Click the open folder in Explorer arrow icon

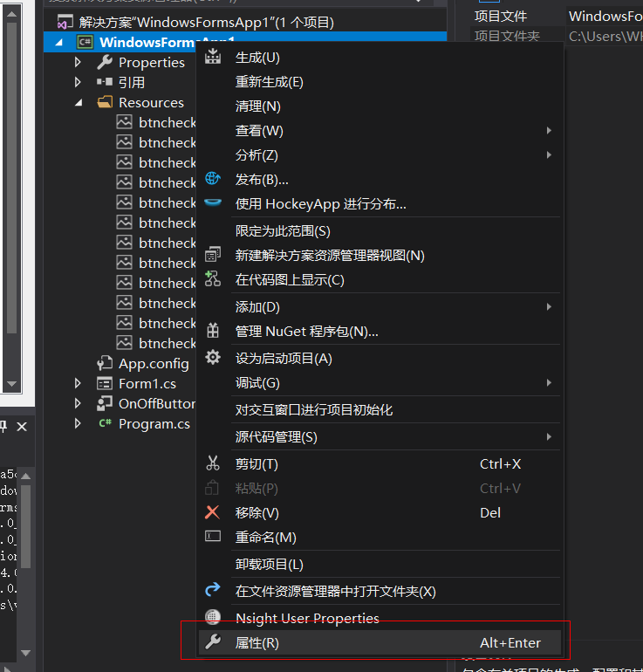click(213, 590)
